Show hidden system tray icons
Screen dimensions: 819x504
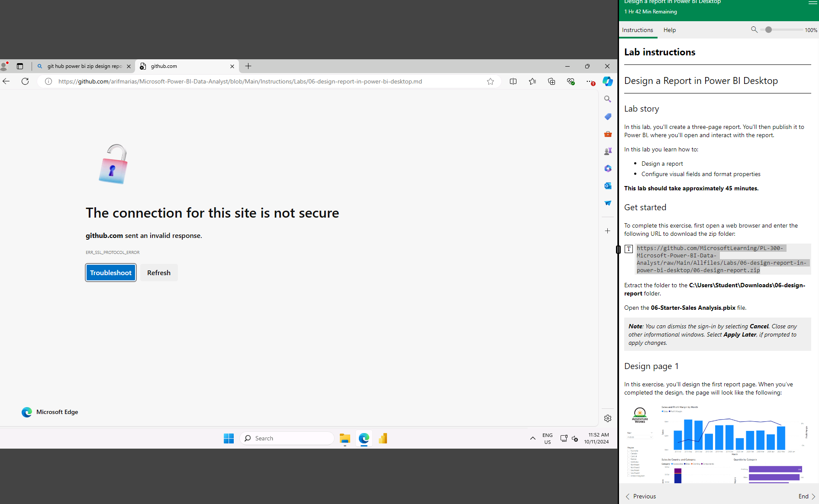pyautogui.click(x=533, y=438)
